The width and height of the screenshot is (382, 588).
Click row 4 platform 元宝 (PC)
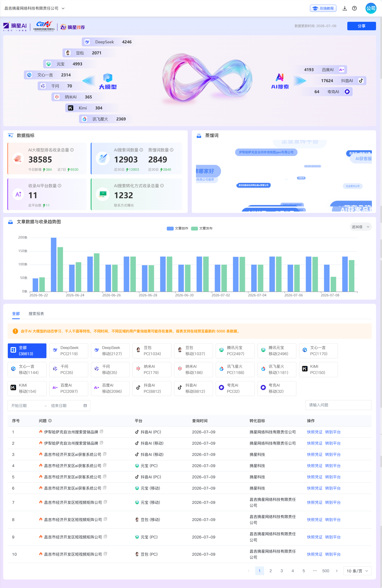[x=147, y=466]
